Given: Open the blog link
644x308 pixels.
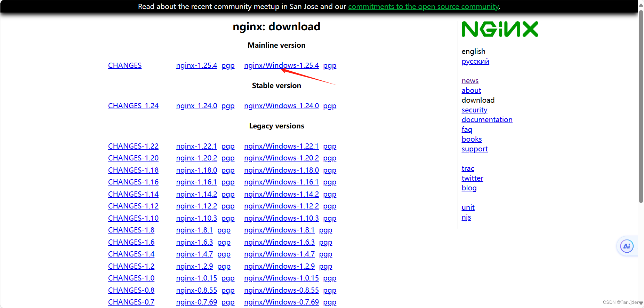Looking at the screenshot, I should click(469, 188).
